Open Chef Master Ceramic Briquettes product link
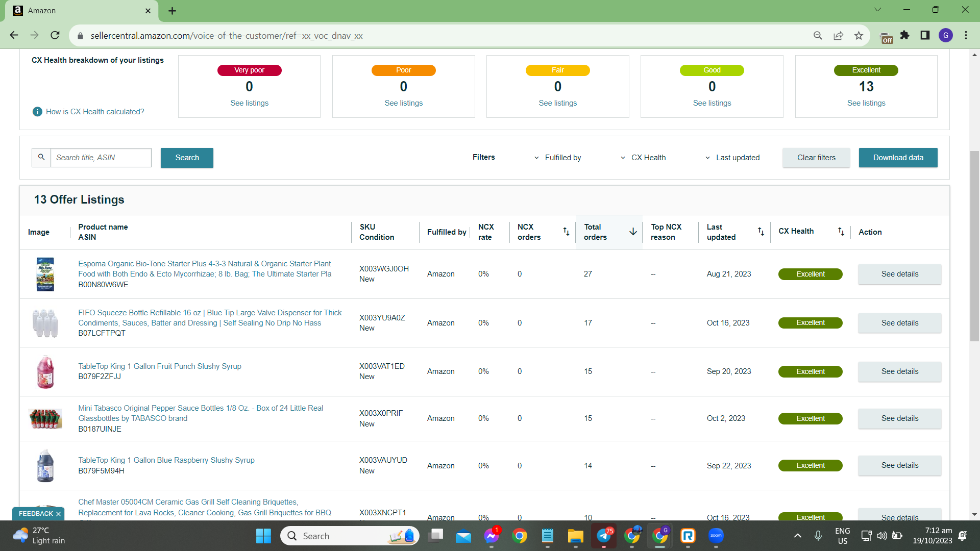Image resolution: width=980 pixels, height=551 pixels. pos(205,508)
